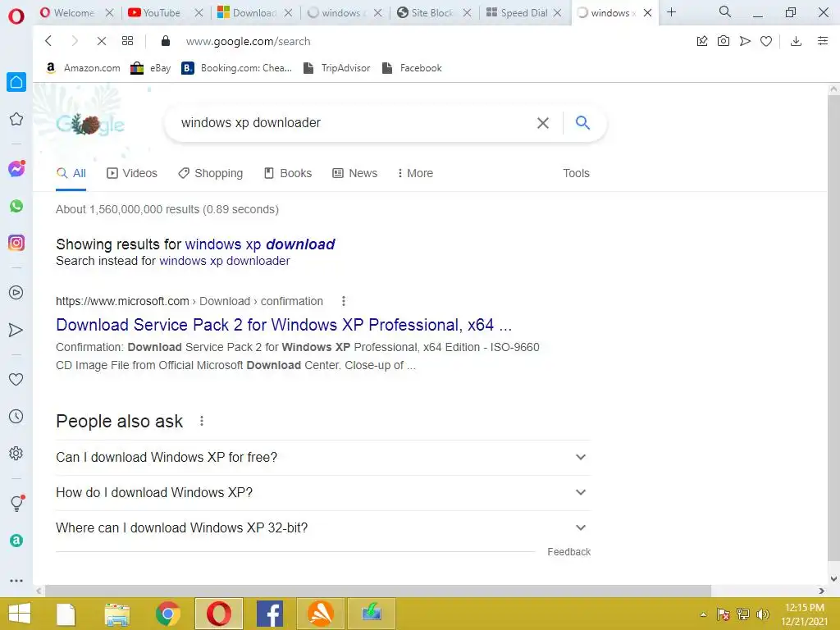Viewport: 840px width, 630px height.
Task: Open the search Tools menu
Action: tap(576, 173)
